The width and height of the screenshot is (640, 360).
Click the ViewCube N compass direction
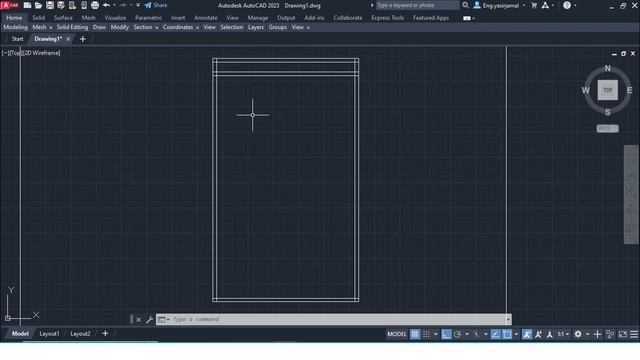tap(608, 68)
